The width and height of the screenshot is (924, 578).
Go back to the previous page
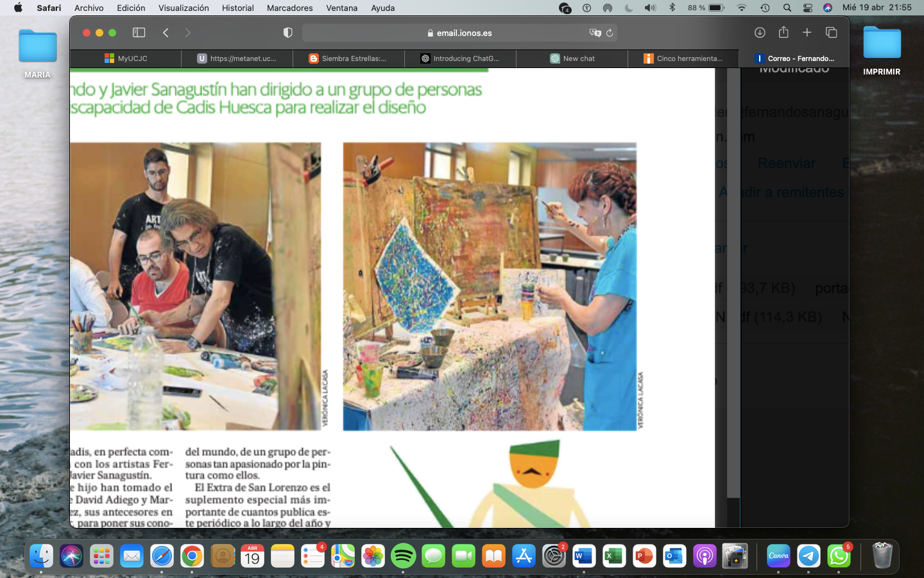(166, 33)
